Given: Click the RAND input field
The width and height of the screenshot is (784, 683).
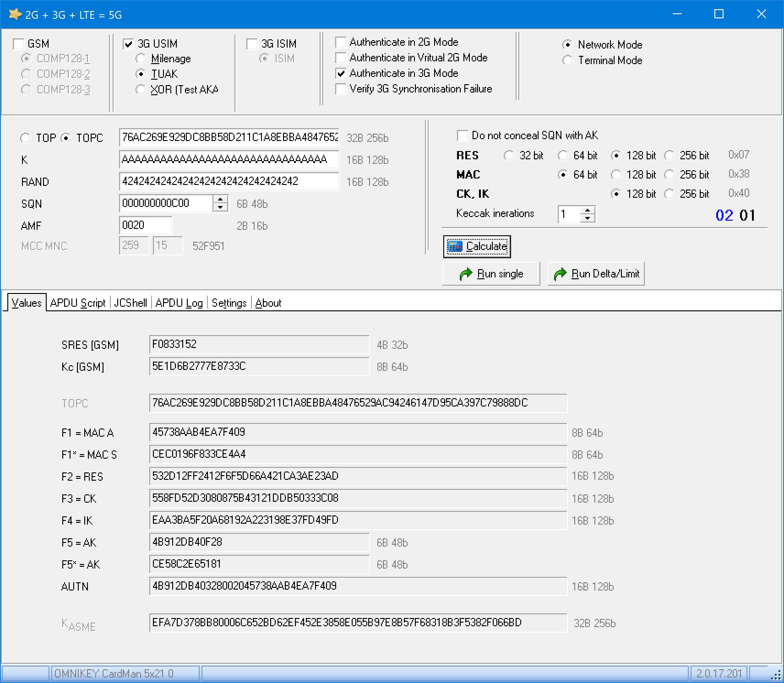Looking at the screenshot, I should (x=229, y=181).
